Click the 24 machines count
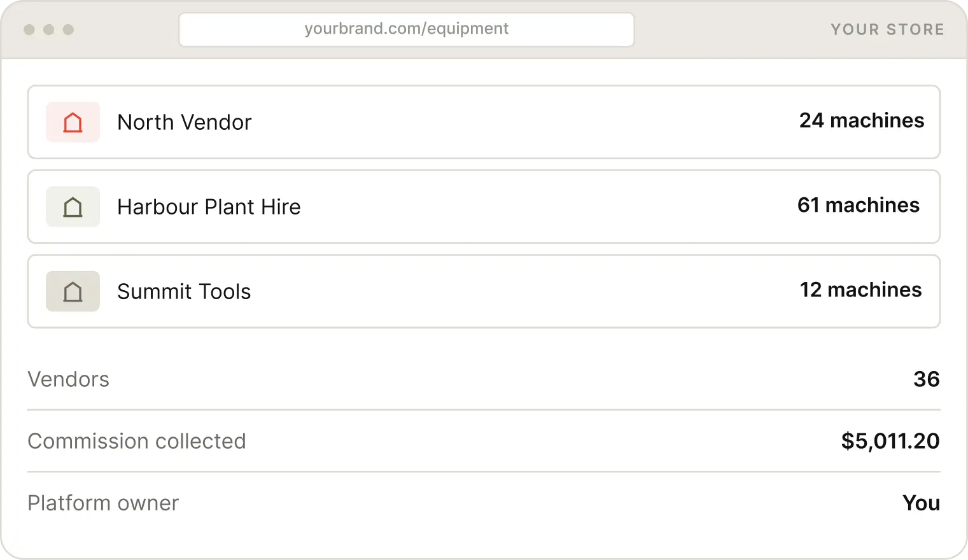 (862, 120)
